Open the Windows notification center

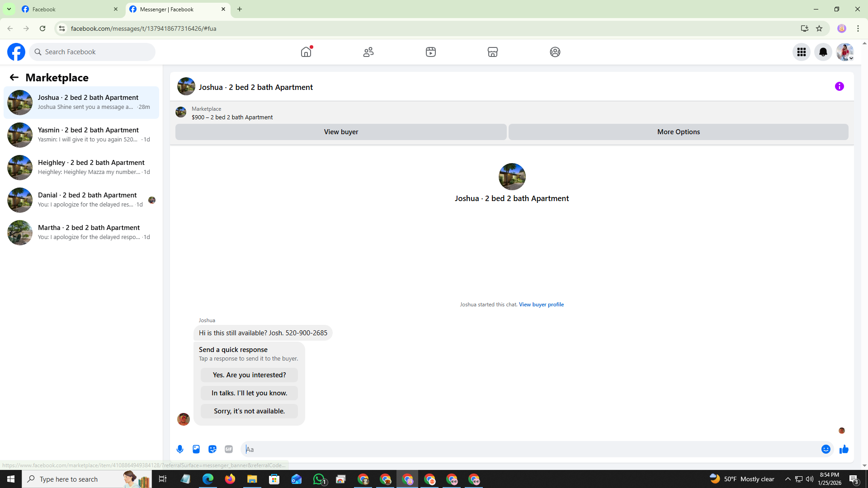(854, 479)
